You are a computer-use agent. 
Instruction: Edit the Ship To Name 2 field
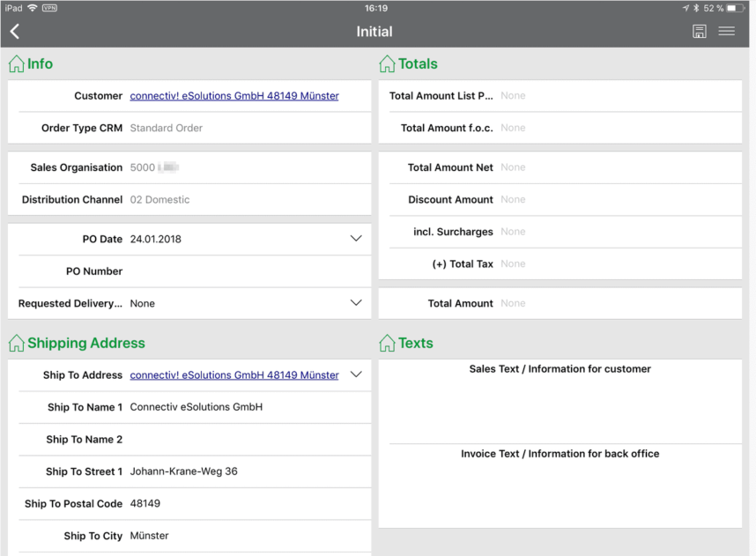pos(245,440)
